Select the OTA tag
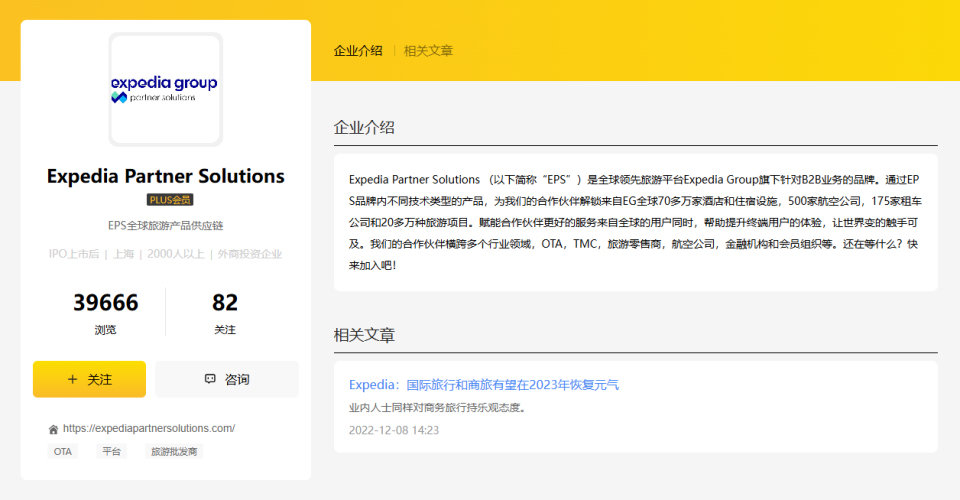Image resolution: width=960 pixels, height=500 pixels. click(x=62, y=452)
